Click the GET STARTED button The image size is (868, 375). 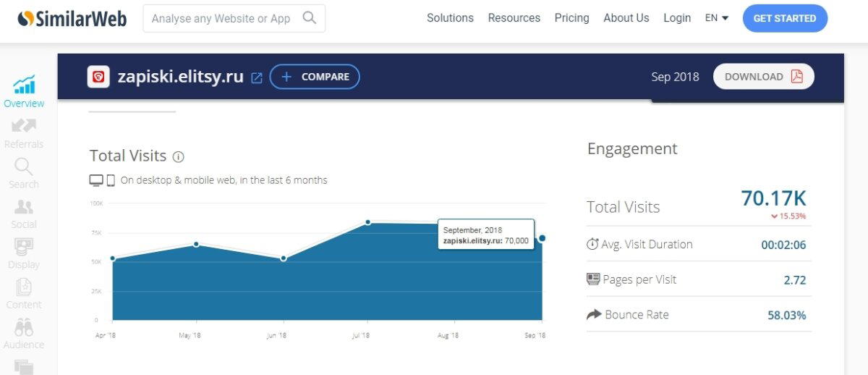pyautogui.click(x=785, y=18)
